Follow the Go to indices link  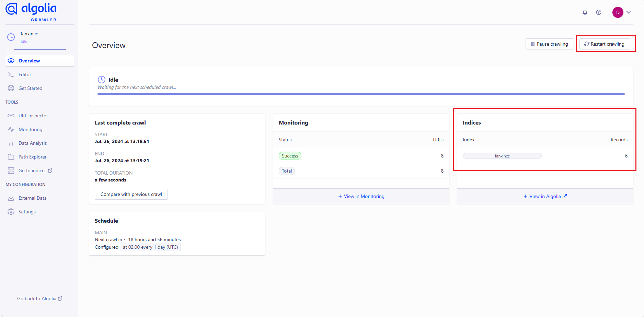click(35, 171)
